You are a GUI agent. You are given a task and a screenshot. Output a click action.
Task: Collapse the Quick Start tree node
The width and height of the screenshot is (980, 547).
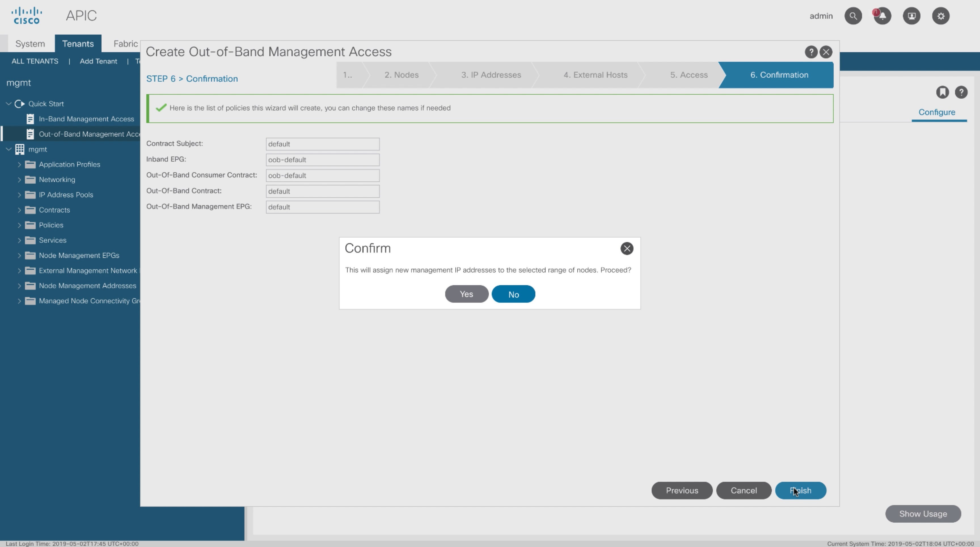[9, 104]
